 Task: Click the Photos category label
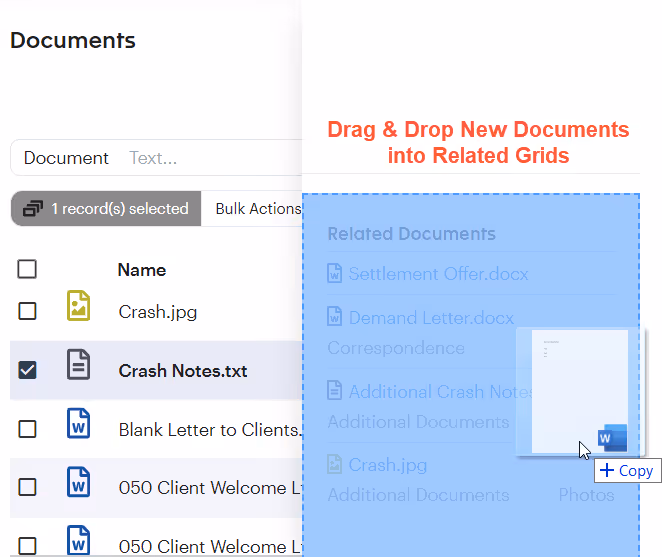click(x=586, y=495)
